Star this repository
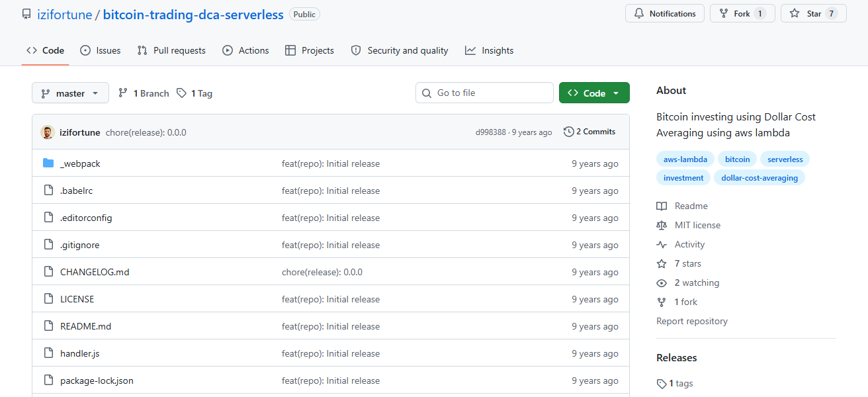The image size is (868, 397). (x=814, y=14)
